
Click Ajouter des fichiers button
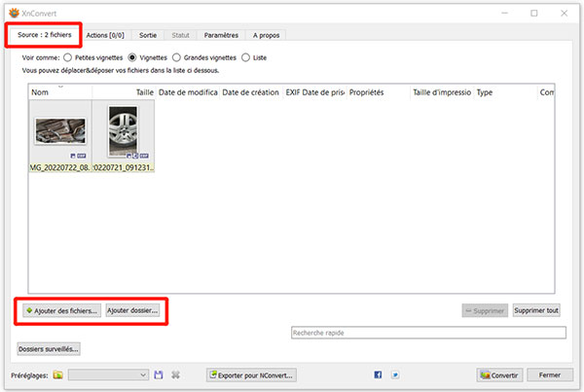[62, 310]
